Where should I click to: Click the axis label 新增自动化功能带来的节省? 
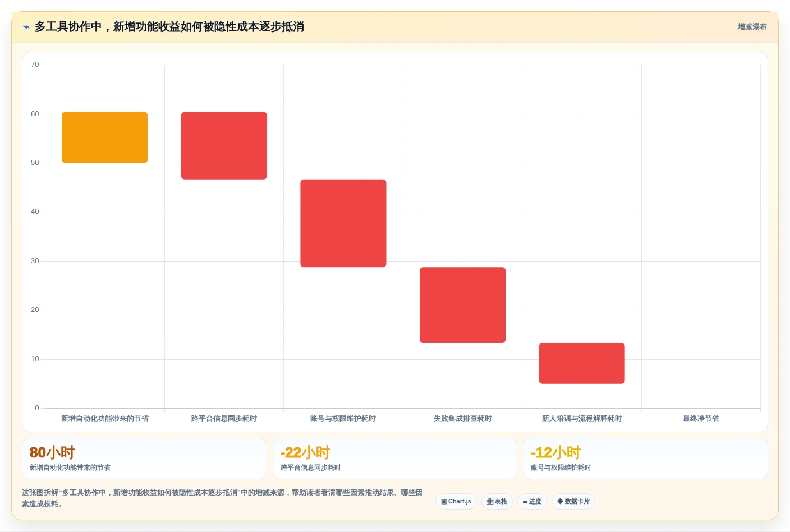pos(105,419)
